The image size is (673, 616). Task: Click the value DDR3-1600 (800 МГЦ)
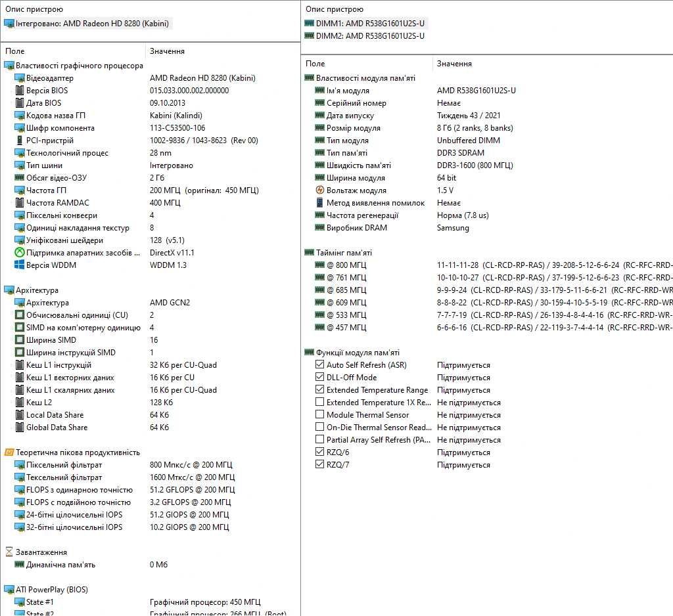pyautogui.click(x=475, y=165)
